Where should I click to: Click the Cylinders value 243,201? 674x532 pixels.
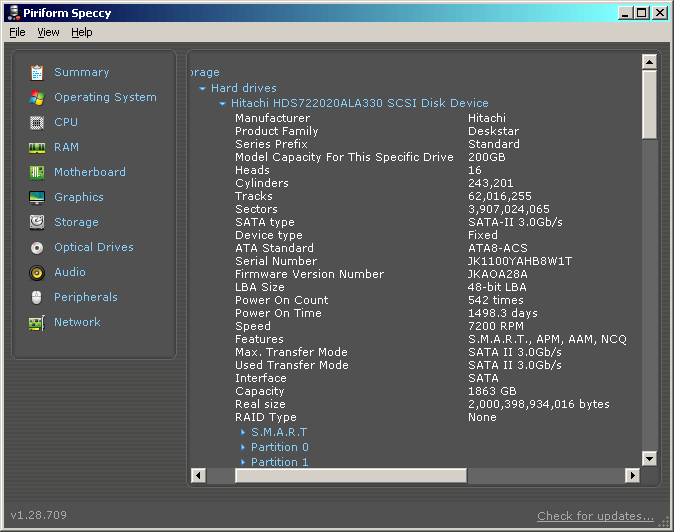490,183
